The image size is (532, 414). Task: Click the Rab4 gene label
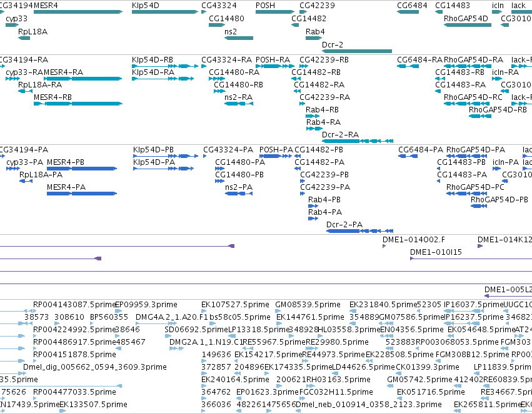point(315,31)
